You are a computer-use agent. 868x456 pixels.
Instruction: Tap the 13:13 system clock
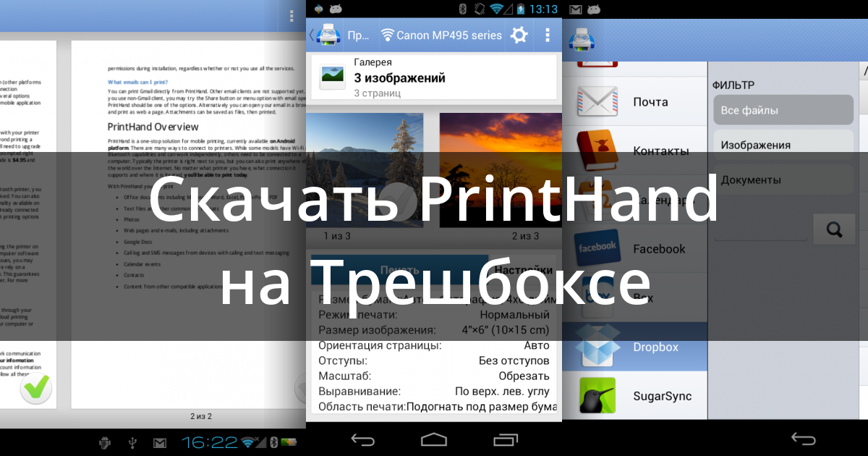click(x=543, y=9)
